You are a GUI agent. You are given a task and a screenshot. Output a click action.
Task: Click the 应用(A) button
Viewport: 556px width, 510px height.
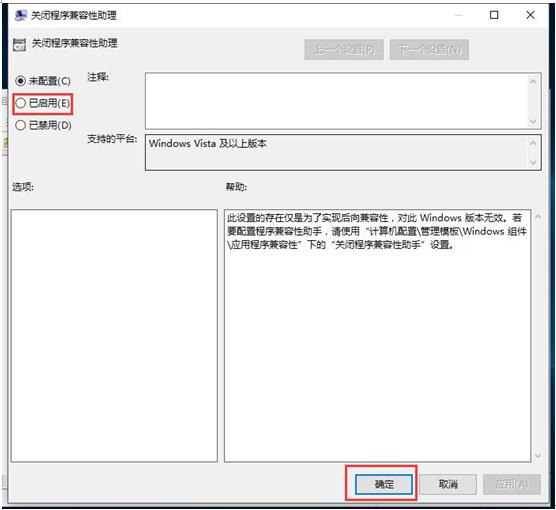pyautogui.click(x=512, y=484)
